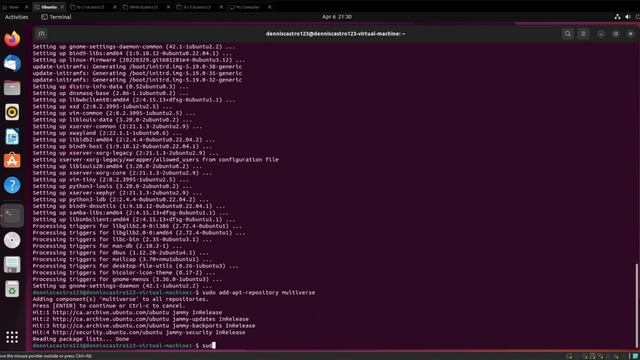Screen dimensions: 640x360
Task: Click 'Processing triggers for mailcap' line
Action: pyautogui.click(x=122, y=259)
